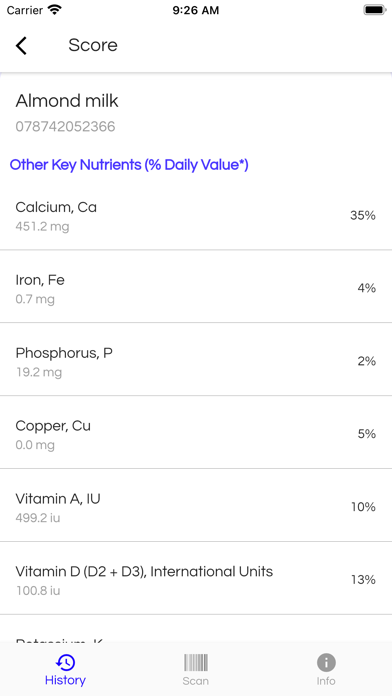
Task: Select the Vitamin D (D2 + D3) row
Action: point(196,580)
